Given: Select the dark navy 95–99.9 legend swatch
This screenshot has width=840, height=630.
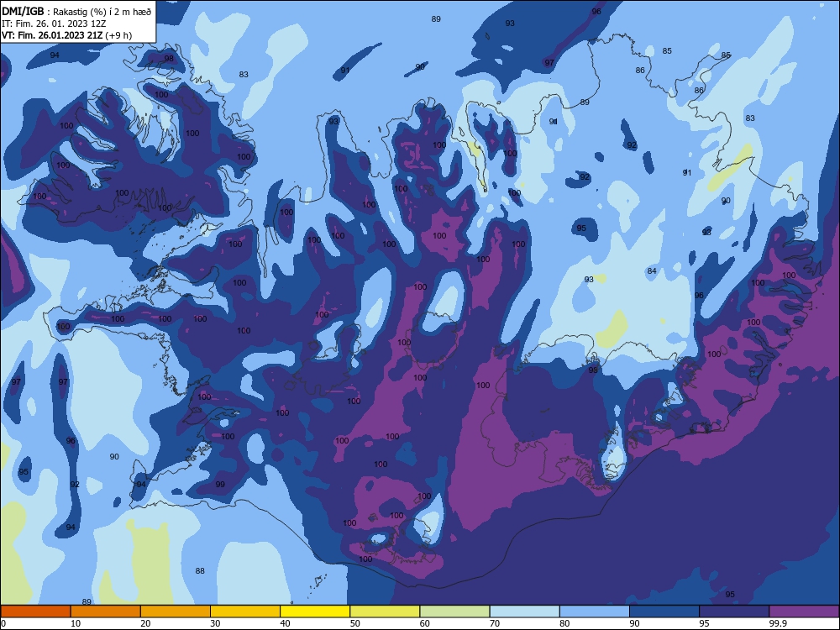Looking at the screenshot, I should pos(734,612).
